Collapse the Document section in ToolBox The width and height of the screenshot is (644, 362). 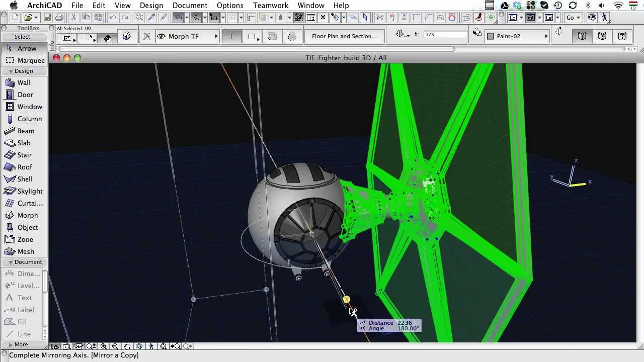pyautogui.click(x=11, y=262)
